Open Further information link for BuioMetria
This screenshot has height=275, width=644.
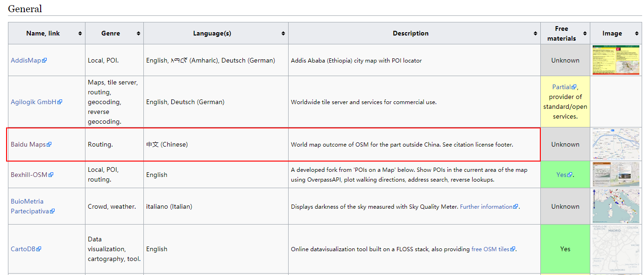489,206
